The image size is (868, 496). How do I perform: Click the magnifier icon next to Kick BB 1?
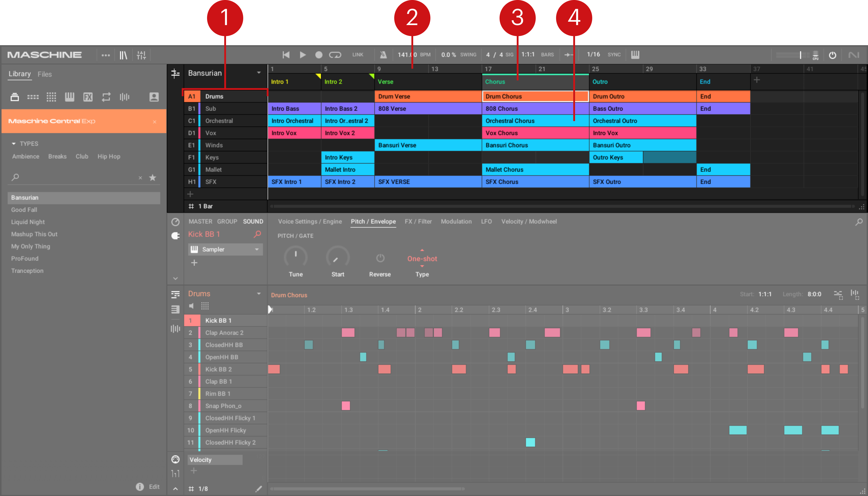pyautogui.click(x=257, y=234)
